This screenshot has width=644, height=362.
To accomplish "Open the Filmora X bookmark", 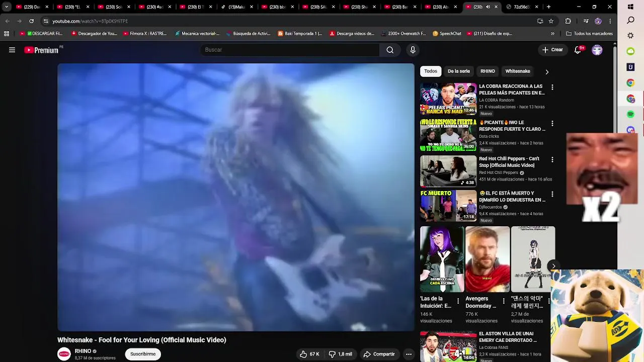I will pyautogui.click(x=145, y=34).
